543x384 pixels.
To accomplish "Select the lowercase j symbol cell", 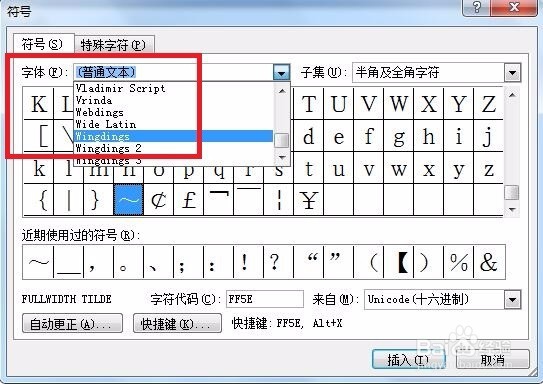I will (488, 136).
